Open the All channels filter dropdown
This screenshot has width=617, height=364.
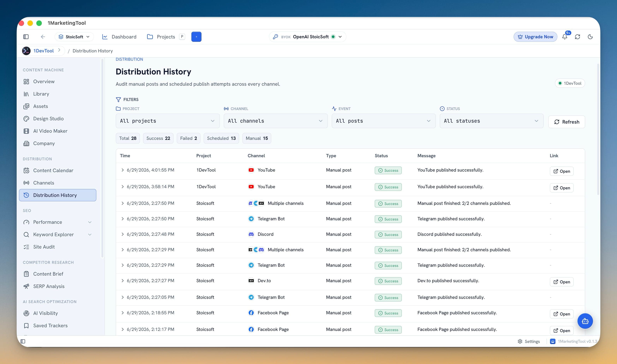(276, 121)
